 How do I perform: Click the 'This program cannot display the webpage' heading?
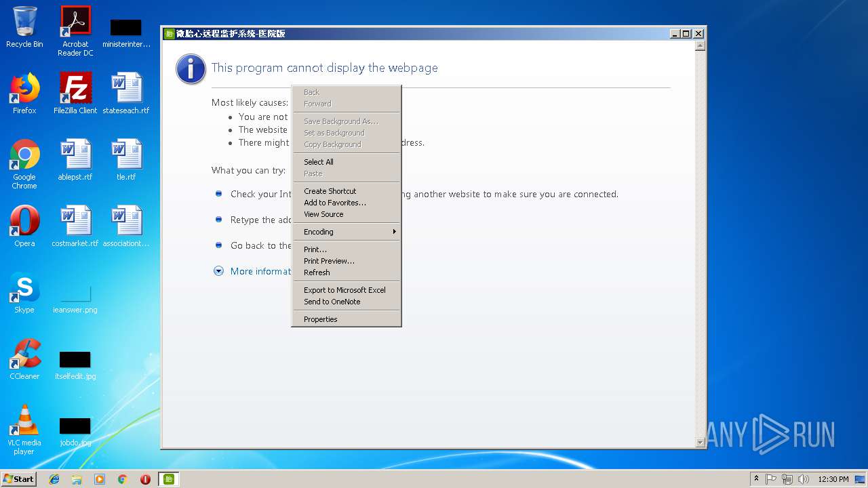(325, 68)
